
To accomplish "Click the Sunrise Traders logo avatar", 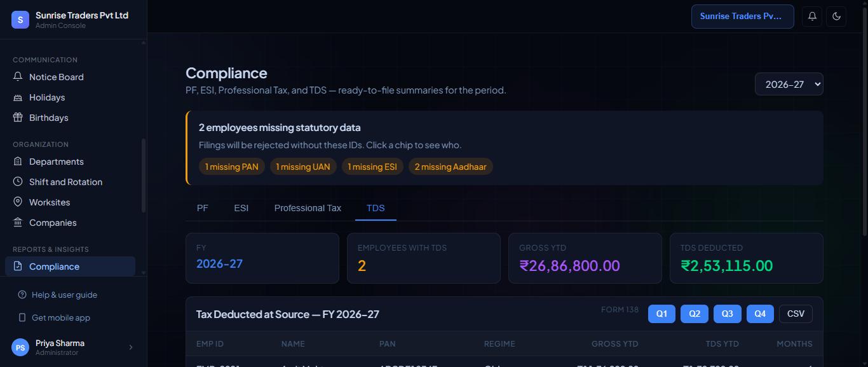I will tap(20, 20).
